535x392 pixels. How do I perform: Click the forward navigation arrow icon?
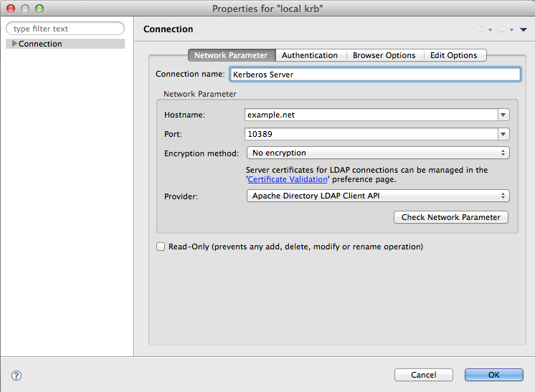point(501,29)
